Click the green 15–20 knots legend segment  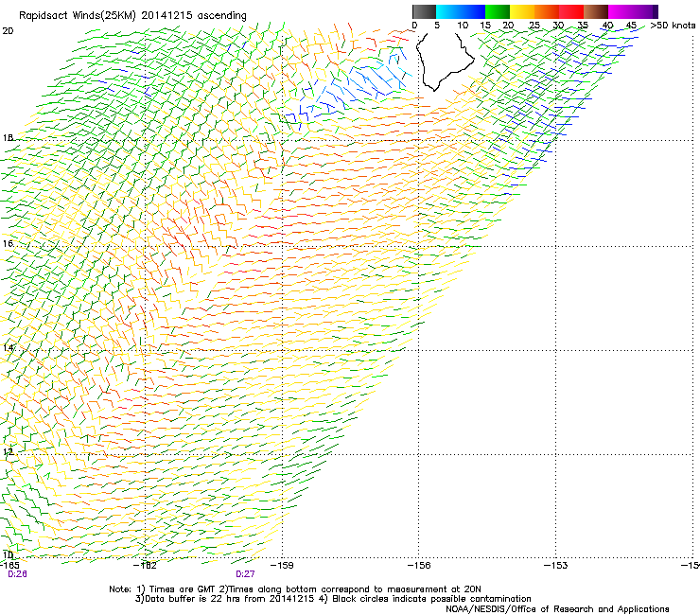pos(498,11)
